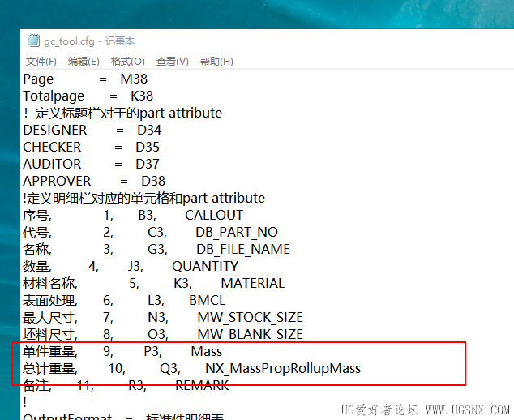Click the 坯料尺寸 label
The image size is (514, 420).
click(x=49, y=335)
